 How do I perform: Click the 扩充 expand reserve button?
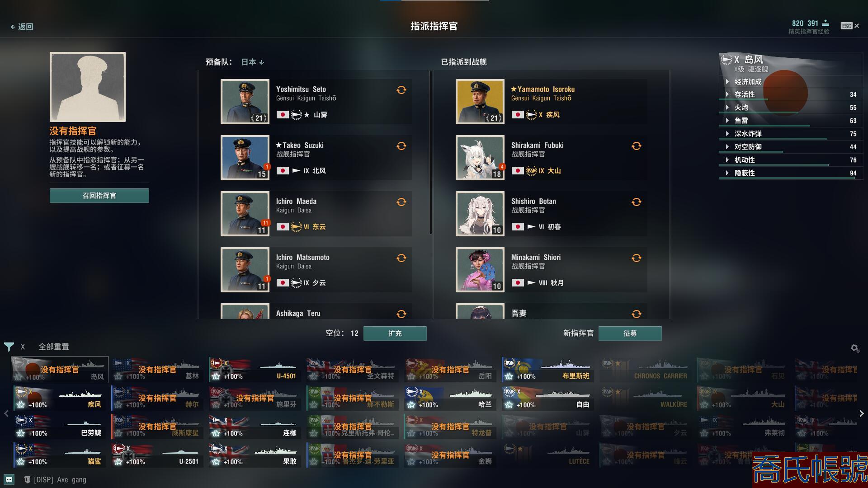pos(395,333)
